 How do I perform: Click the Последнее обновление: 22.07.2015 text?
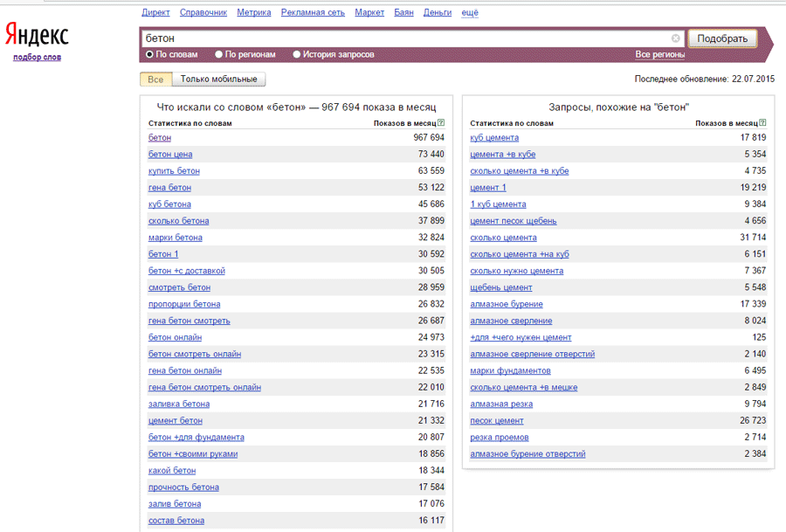(x=704, y=79)
